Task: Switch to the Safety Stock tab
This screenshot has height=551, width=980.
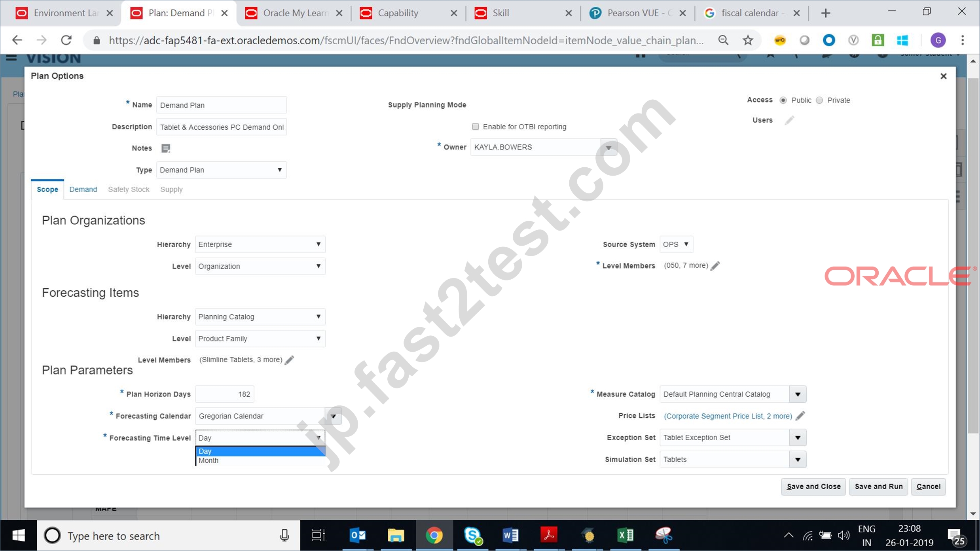Action: pyautogui.click(x=129, y=189)
